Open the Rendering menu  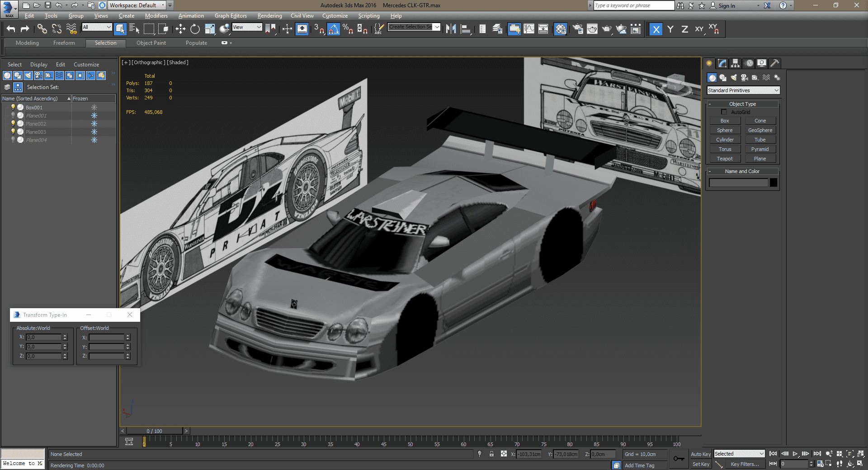coord(269,16)
